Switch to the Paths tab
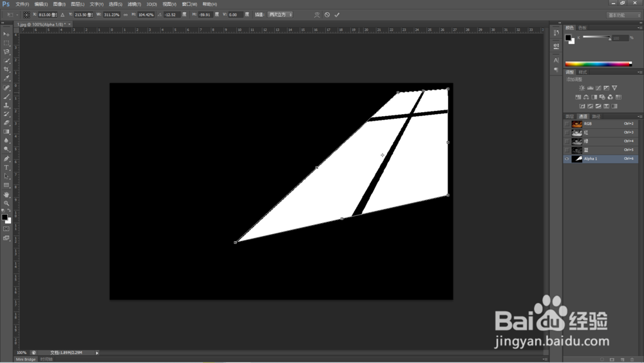The image size is (644, 363). click(x=596, y=117)
